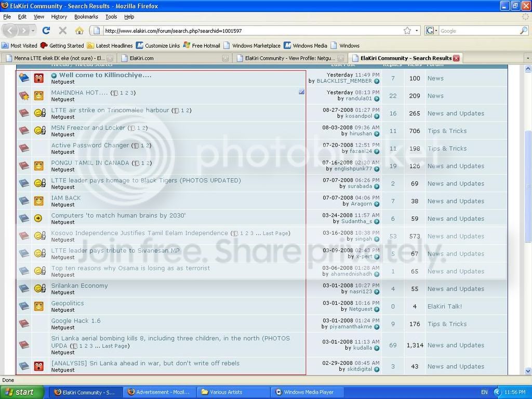This screenshot has width=532, height=399.
Task: Open the Edit menu
Action: 22,17
